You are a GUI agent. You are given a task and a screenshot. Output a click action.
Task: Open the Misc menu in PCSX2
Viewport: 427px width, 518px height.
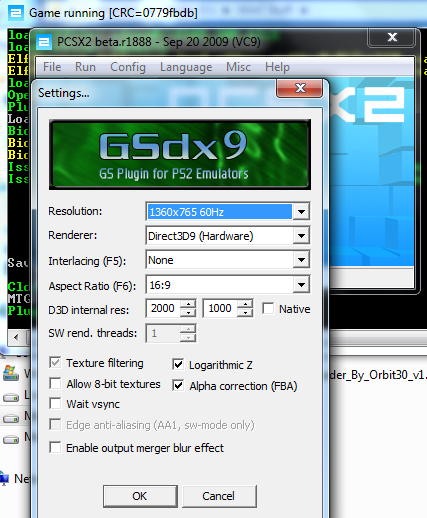[238, 67]
